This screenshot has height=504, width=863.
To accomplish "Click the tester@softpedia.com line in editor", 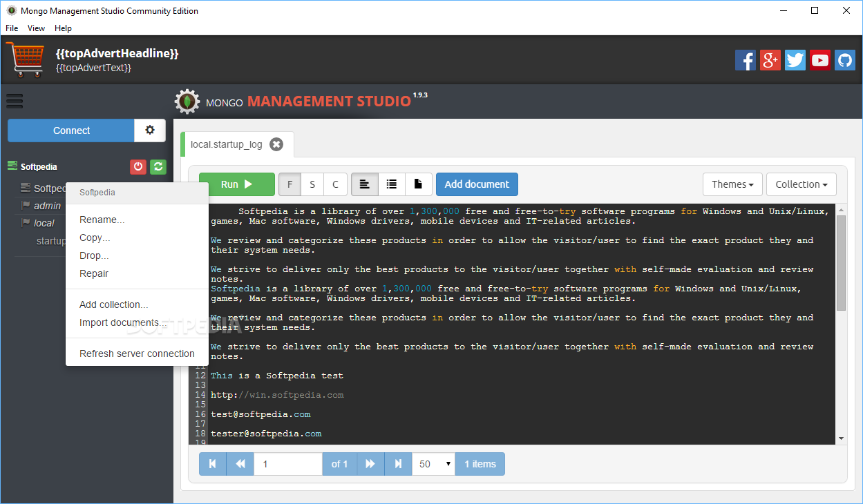I will pos(266,434).
